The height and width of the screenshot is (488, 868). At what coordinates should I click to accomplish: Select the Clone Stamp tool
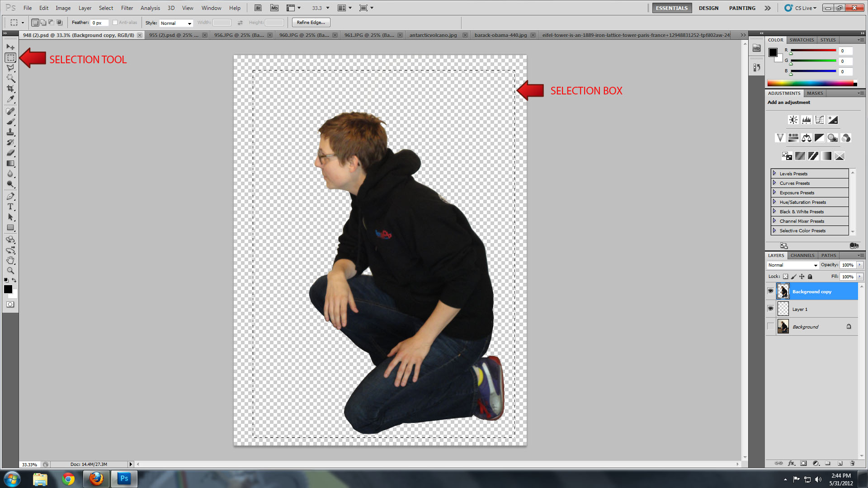point(10,132)
